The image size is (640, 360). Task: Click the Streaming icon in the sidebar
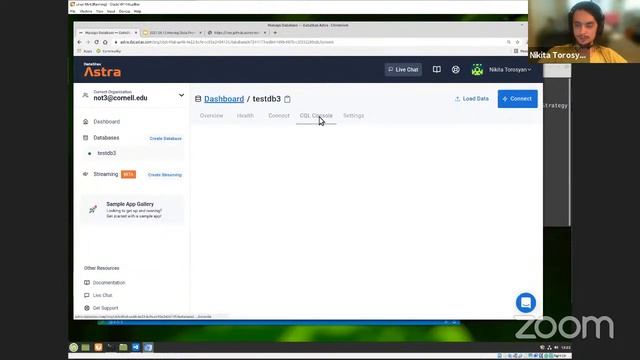point(86,174)
